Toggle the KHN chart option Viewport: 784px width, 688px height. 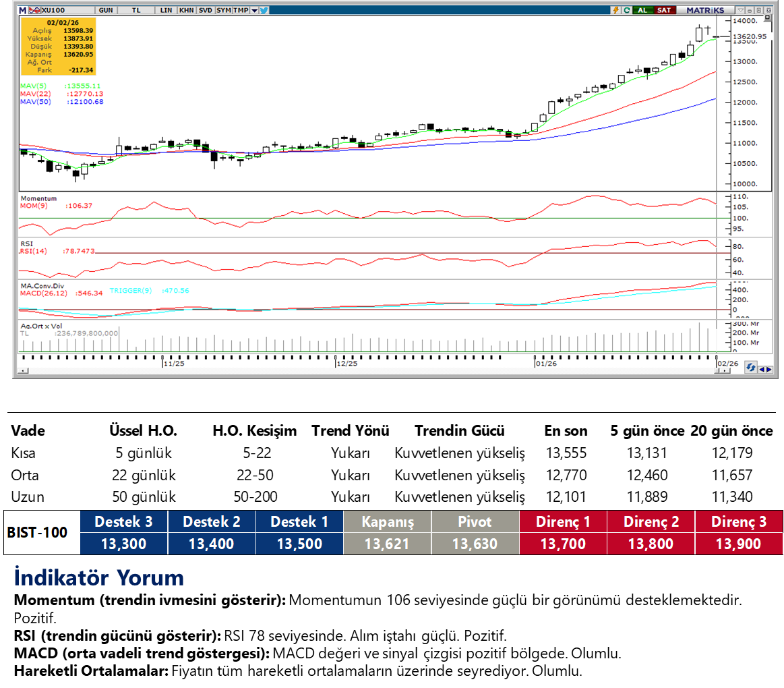[186, 10]
